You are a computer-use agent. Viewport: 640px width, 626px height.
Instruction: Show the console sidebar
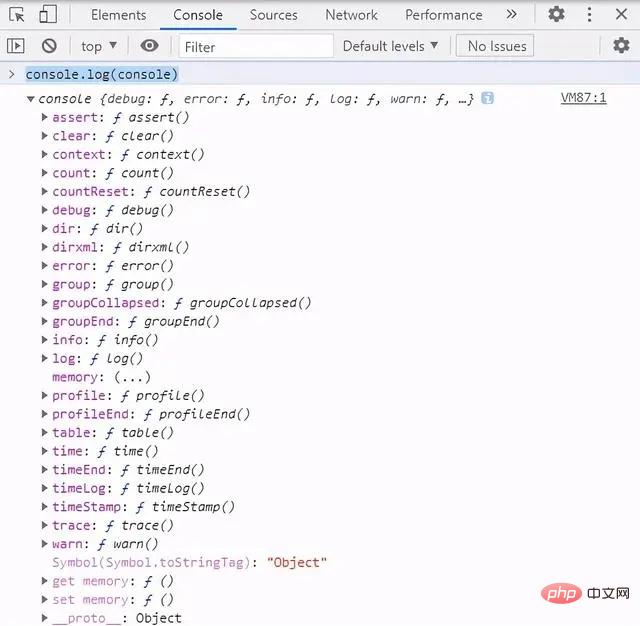point(16,46)
